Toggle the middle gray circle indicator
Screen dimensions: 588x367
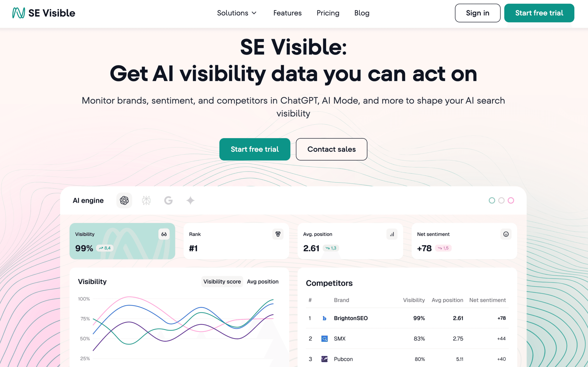(x=502, y=201)
